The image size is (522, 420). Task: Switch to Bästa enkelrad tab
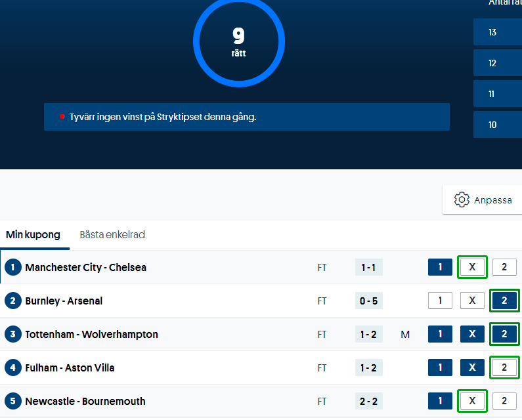tap(112, 234)
